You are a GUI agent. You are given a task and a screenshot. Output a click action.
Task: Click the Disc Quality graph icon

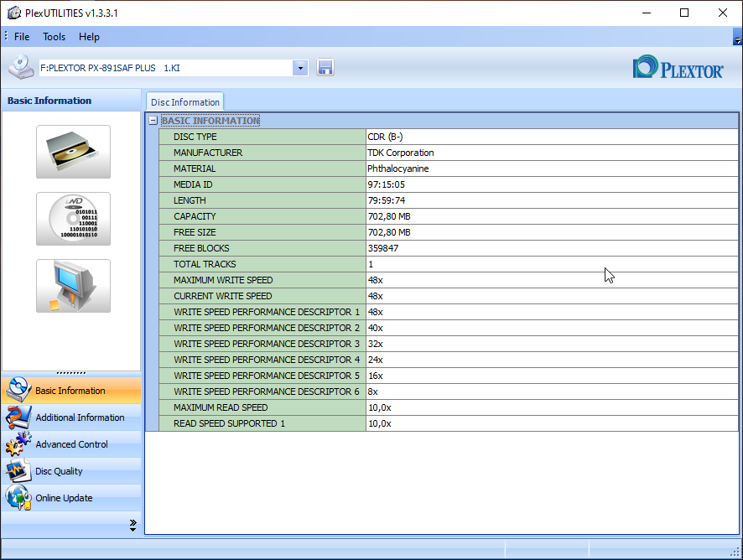pos(18,470)
